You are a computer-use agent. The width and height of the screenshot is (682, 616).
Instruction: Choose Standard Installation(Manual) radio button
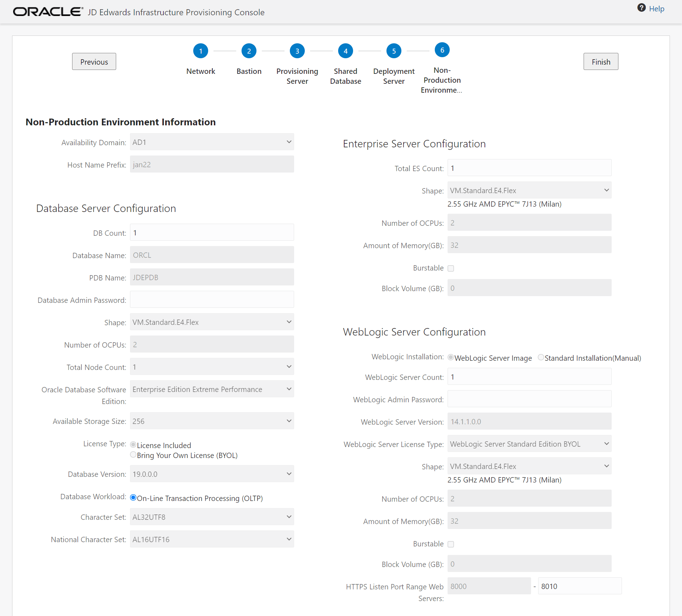[541, 358]
